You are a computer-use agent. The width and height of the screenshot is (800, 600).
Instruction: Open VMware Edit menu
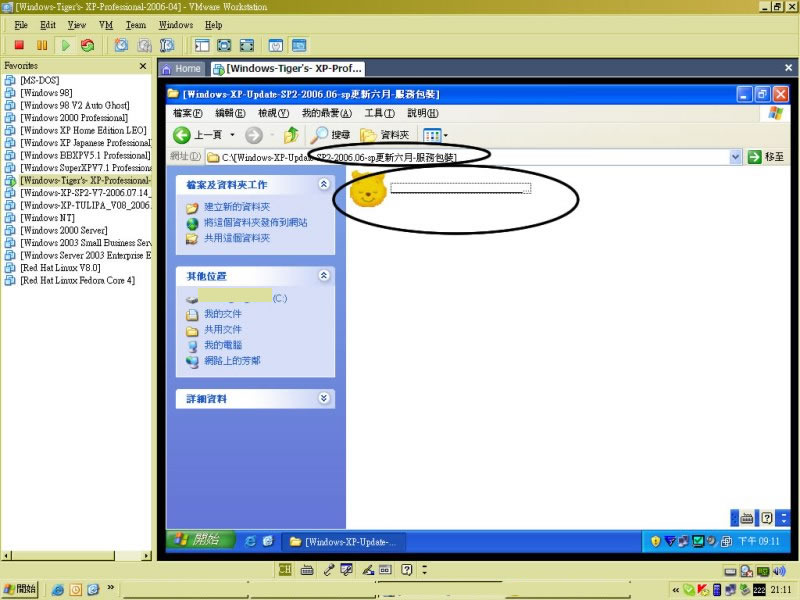pos(48,25)
